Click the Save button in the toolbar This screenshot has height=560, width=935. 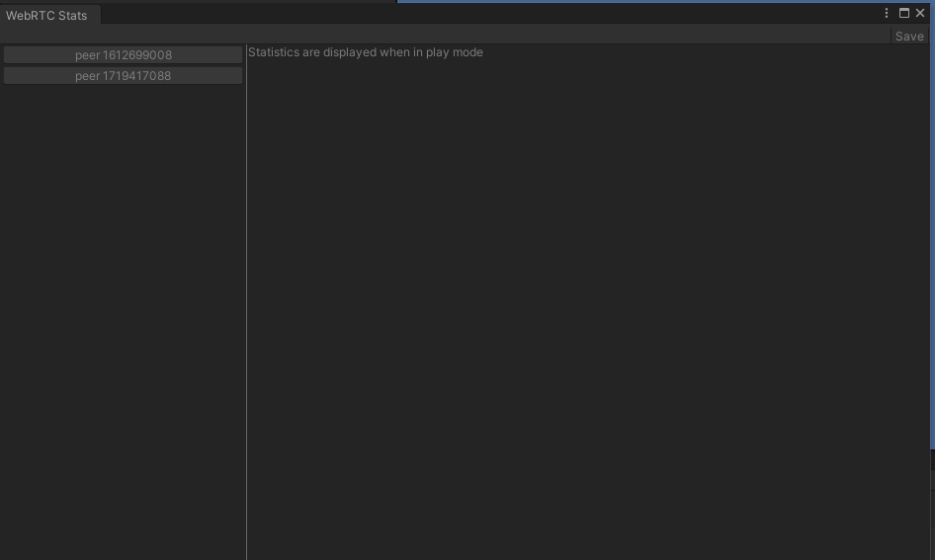coord(908,36)
